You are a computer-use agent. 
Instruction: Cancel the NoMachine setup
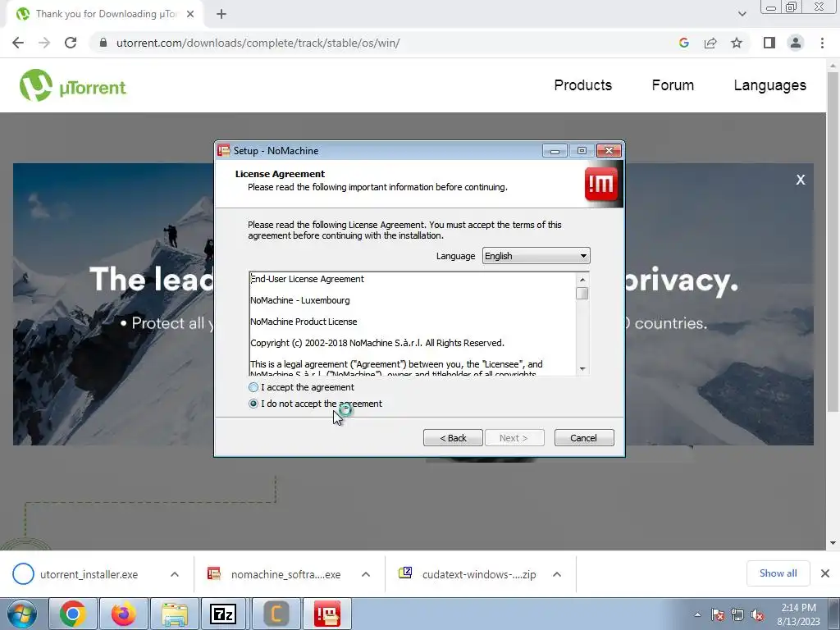(583, 438)
